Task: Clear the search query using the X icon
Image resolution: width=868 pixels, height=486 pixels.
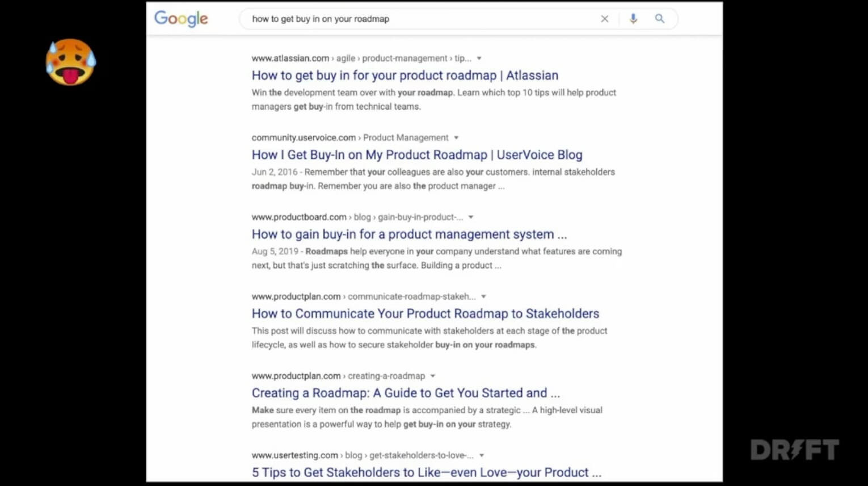Action: 604,19
